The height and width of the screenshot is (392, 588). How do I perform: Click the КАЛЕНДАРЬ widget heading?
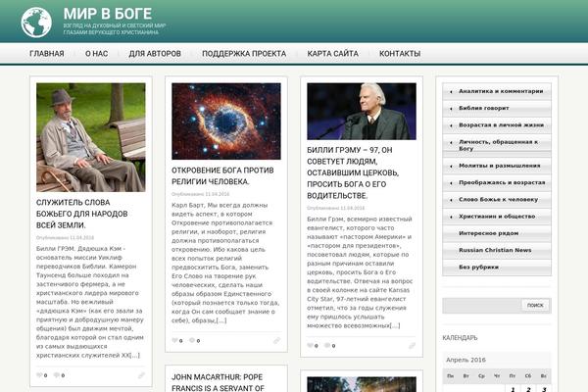point(461,337)
